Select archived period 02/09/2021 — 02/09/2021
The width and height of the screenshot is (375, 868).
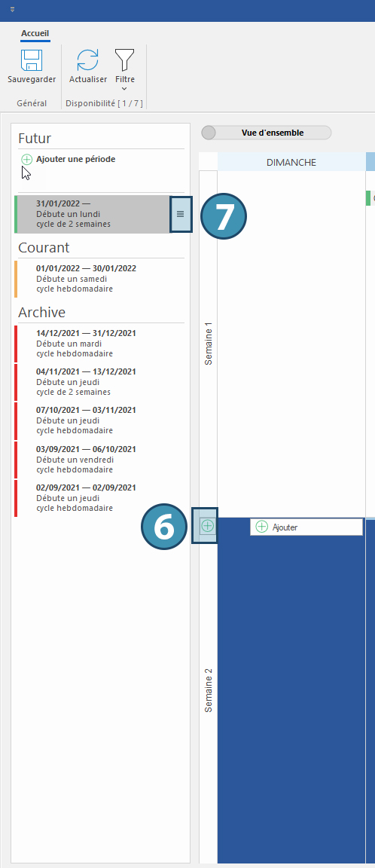(99, 498)
